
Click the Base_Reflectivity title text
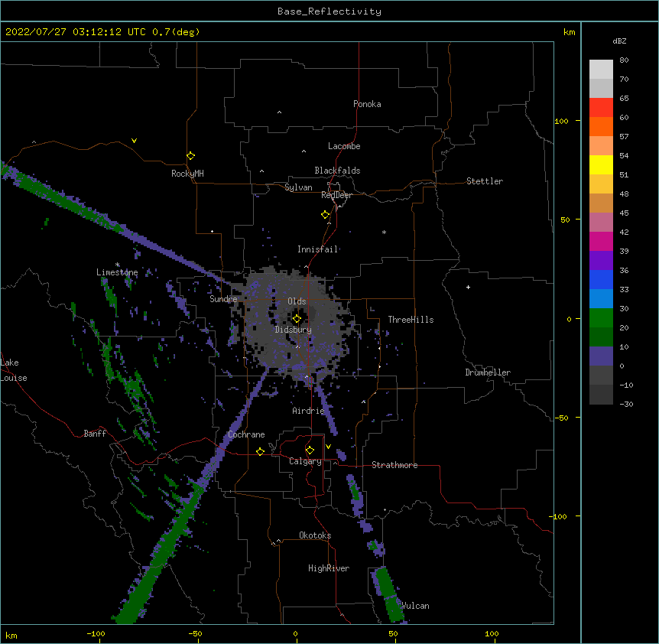329,11
